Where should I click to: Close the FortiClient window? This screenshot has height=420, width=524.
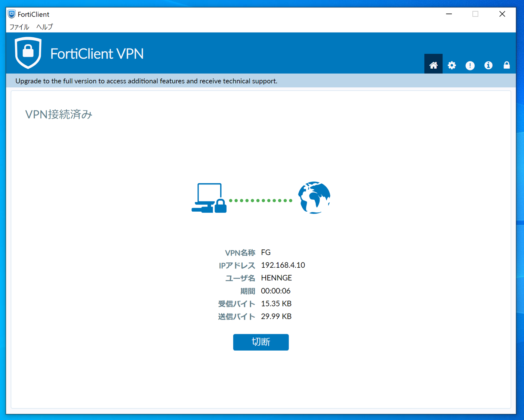502,14
